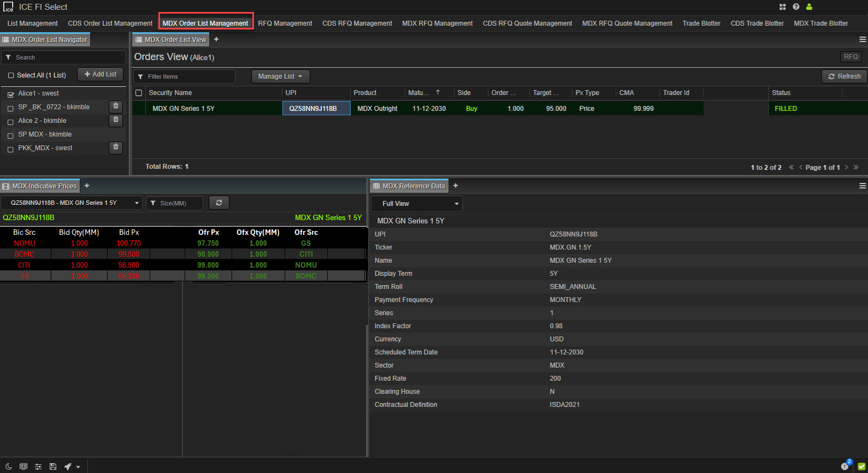The height and width of the screenshot is (473, 868).
Task: Check the SP MDX - bkimble list
Action: 10,135
